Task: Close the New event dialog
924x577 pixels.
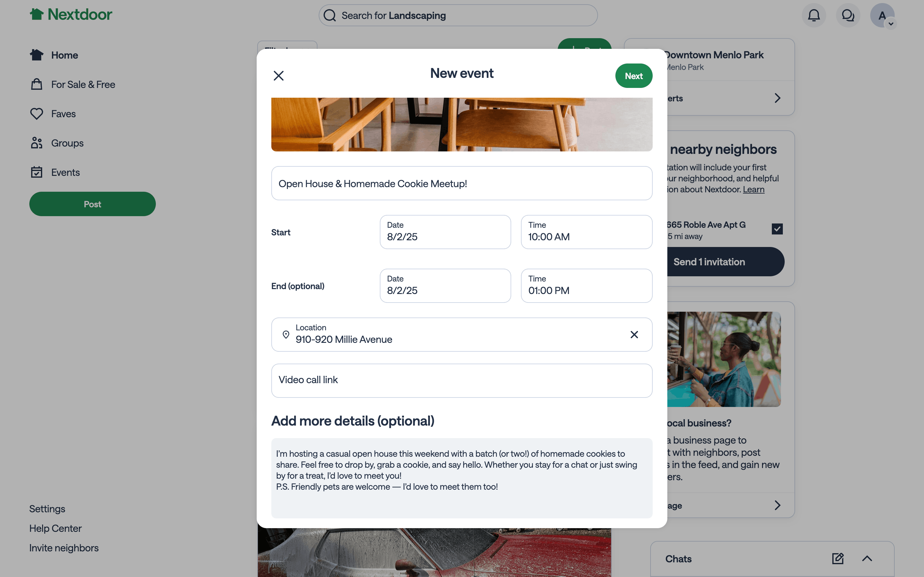Action: [279, 76]
